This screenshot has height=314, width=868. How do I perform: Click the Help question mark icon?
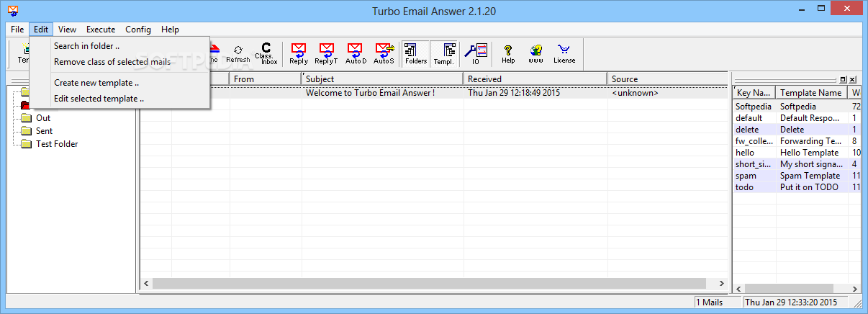[x=508, y=53]
